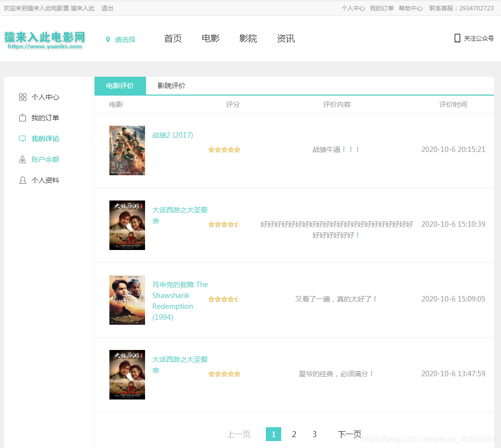Image resolution: width=501 pixels, height=448 pixels.
Task: Click timestamp 2020-10-6 13:47:59
Action: coord(453,374)
